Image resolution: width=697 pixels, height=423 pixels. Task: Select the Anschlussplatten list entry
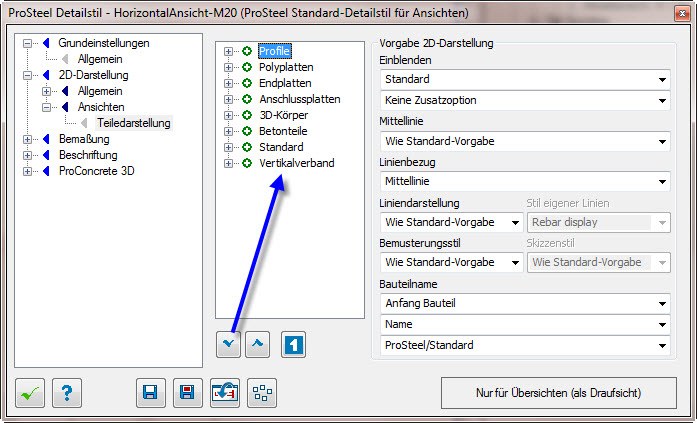point(300,99)
